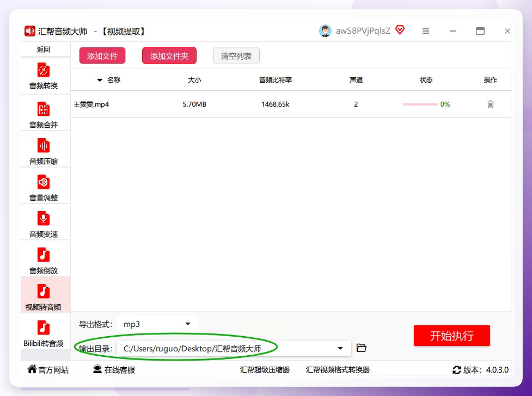Open the hamburger menu in title bar
Image resolution: width=532 pixels, height=396 pixels.
pyautogui.click(x=426, y=31)
